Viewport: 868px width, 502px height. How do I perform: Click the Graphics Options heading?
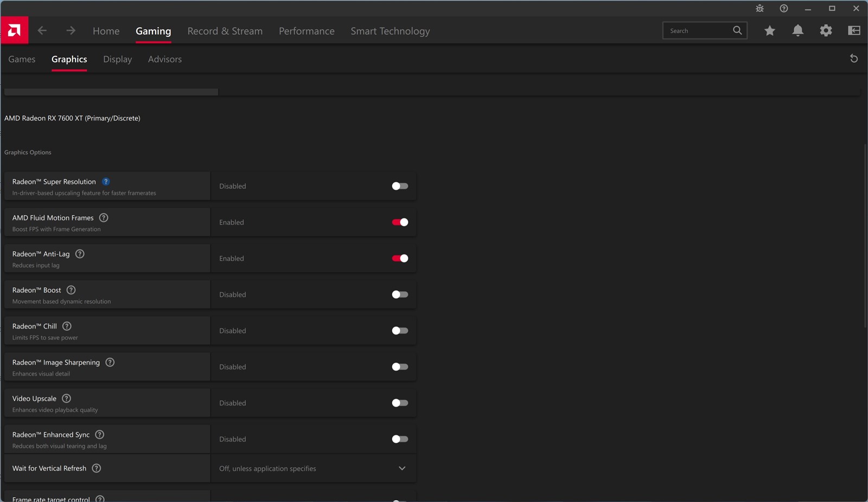pos(28,152)
